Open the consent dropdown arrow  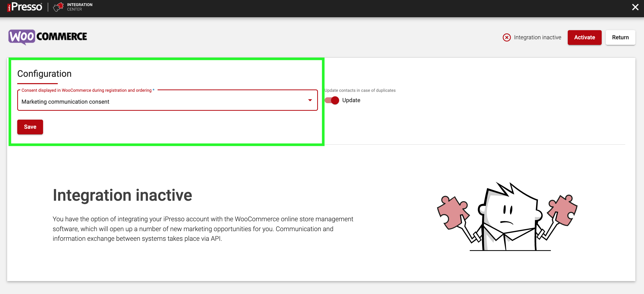(x=310, y=100)
